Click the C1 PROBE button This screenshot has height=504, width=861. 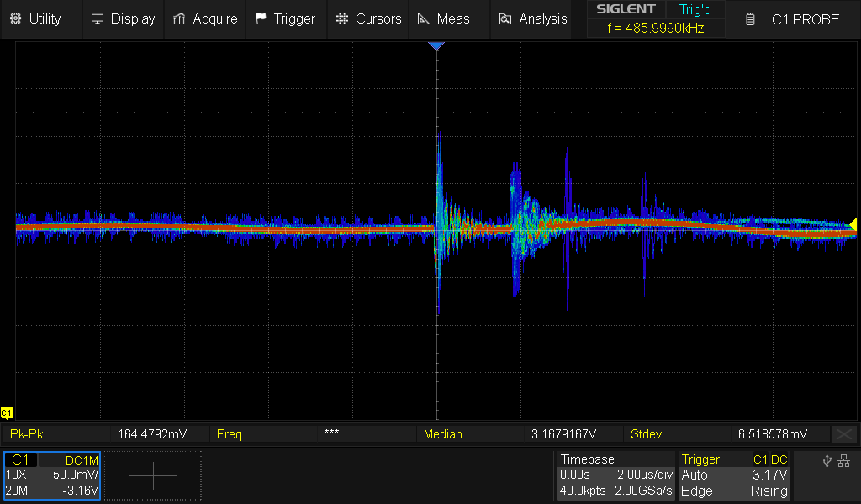pyautogui.click(x=793, y=18)
